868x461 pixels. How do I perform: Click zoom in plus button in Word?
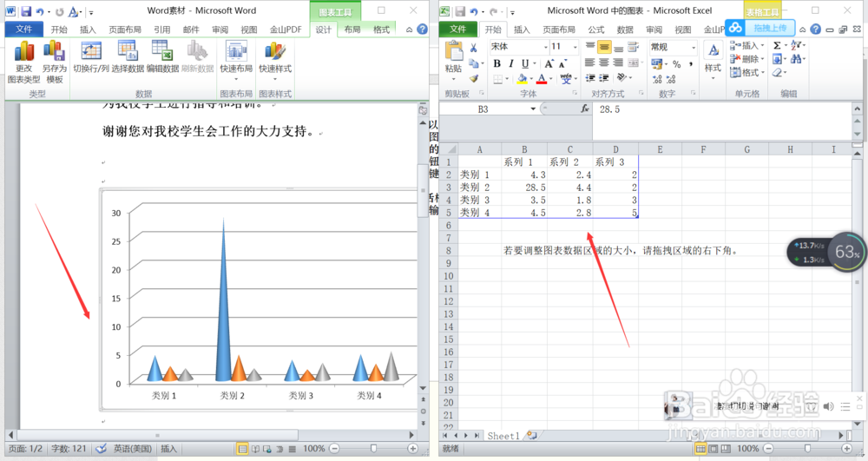[412, 449]
